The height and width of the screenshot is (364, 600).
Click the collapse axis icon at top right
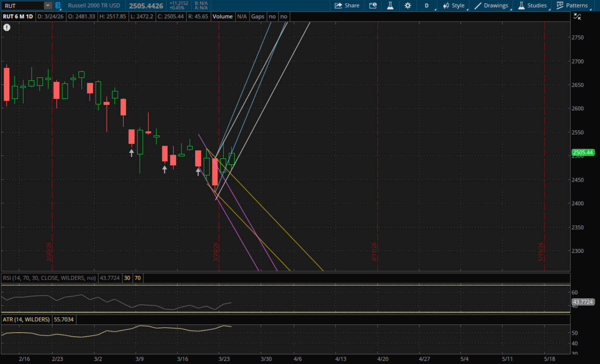coord(577,16)
